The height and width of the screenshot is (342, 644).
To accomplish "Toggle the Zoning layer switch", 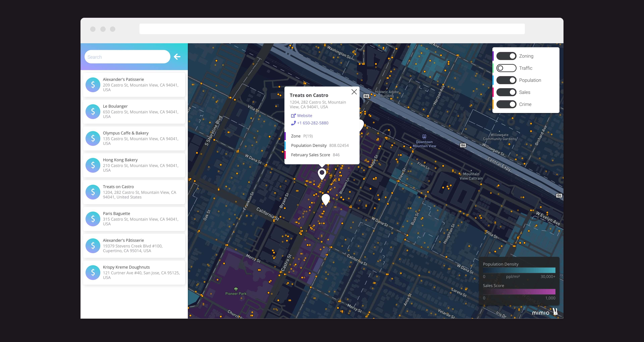I will click(x=506, y=56).
